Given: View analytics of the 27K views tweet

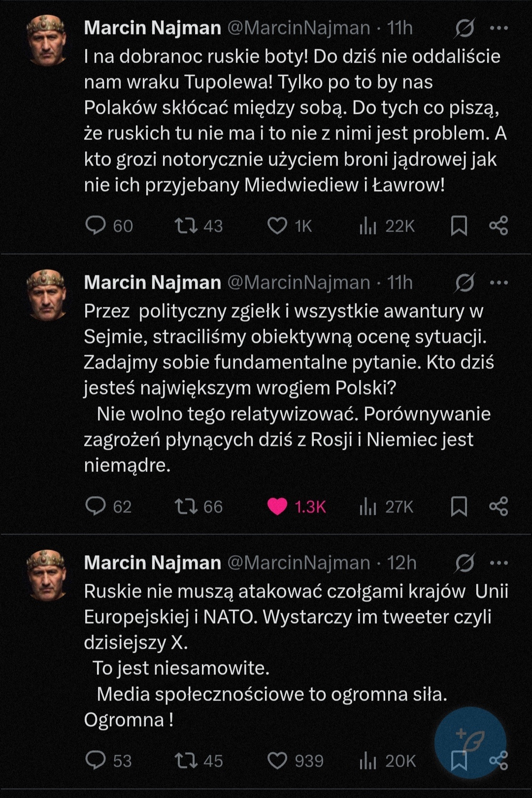Looking at the screenshot, I should [x=368, y=506].
